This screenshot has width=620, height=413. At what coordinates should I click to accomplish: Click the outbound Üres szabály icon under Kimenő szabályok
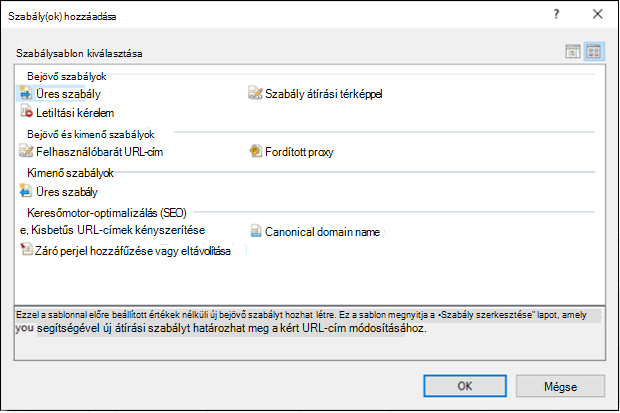click(26, 191)
